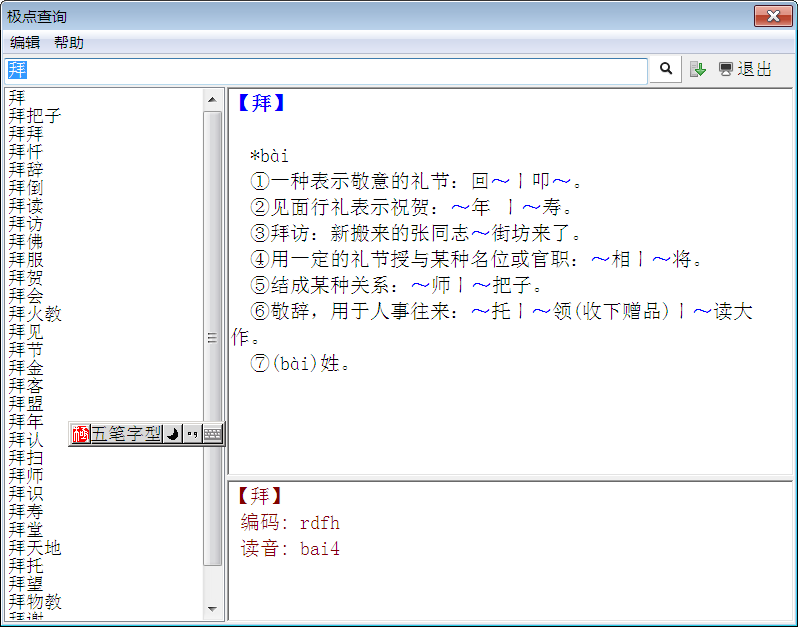Click the blue 【拜】 definition heading
798x627 pixels.
262,103
